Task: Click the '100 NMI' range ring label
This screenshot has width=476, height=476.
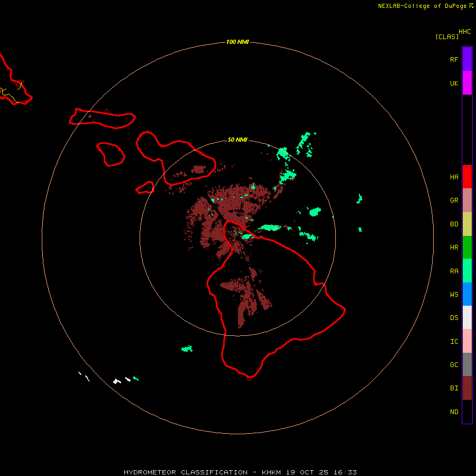Action: (237, 42)
